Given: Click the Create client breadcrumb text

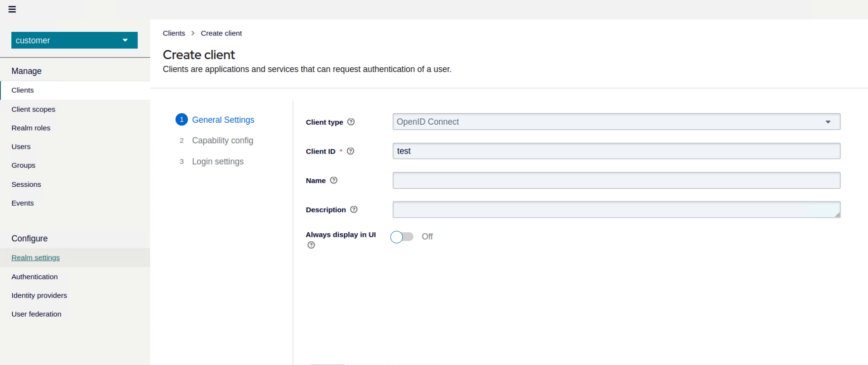Looking at the screenshot, I should click(x=221, y=33).
